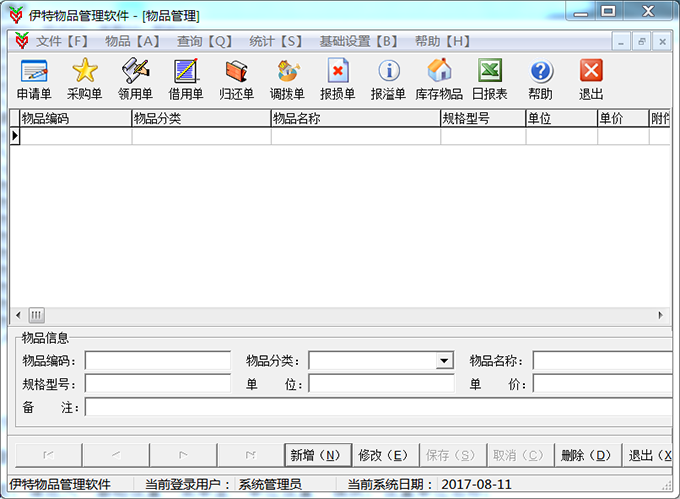Viewport: 680px width, 499px height.
Task: Open the 基础设置【B】 menu
Action: (x=359, y=42)
